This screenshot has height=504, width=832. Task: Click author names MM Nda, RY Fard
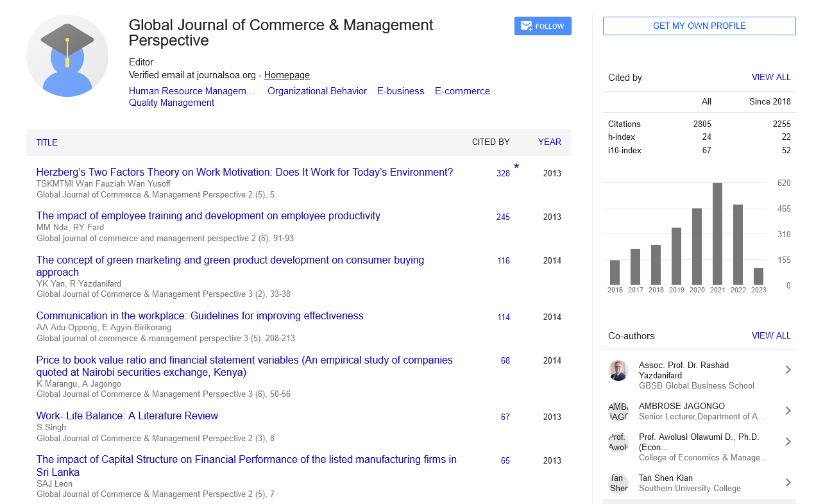pyautogui.click(x=70, y=227)
